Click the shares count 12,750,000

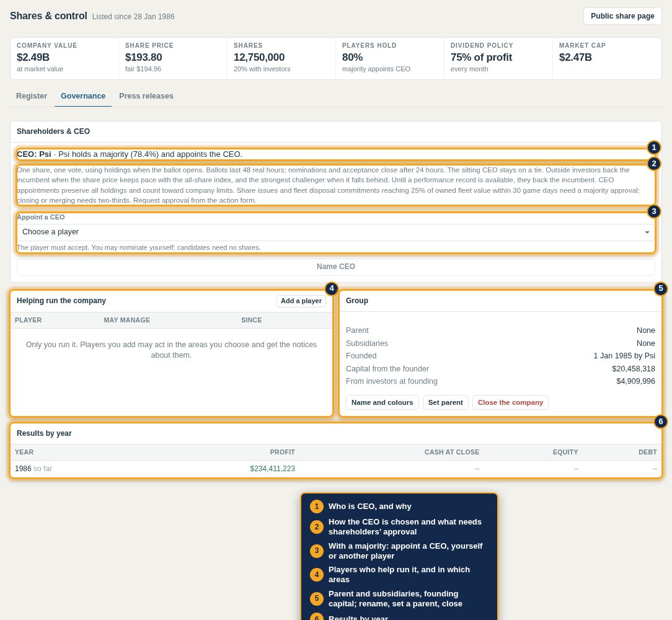259,58
